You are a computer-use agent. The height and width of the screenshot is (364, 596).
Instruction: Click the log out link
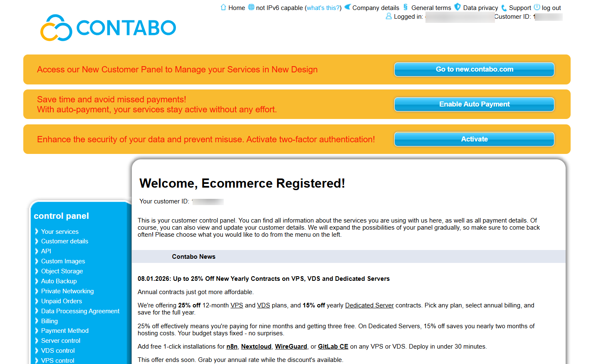[x=551, y=8]
